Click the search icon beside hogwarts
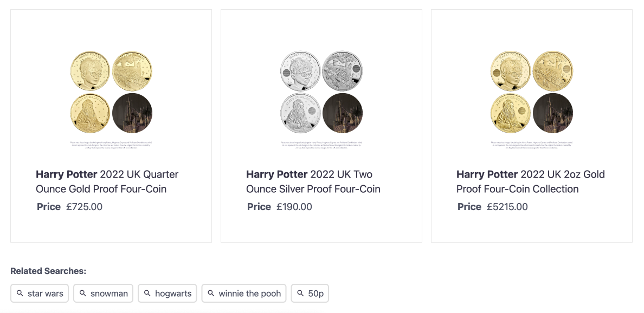 147,294
